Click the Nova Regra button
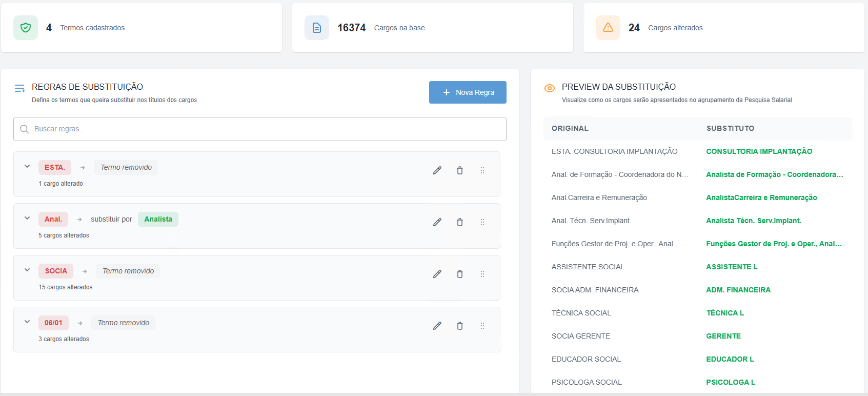The height and width of the screenshot is (396, 868). click(468, 92)
